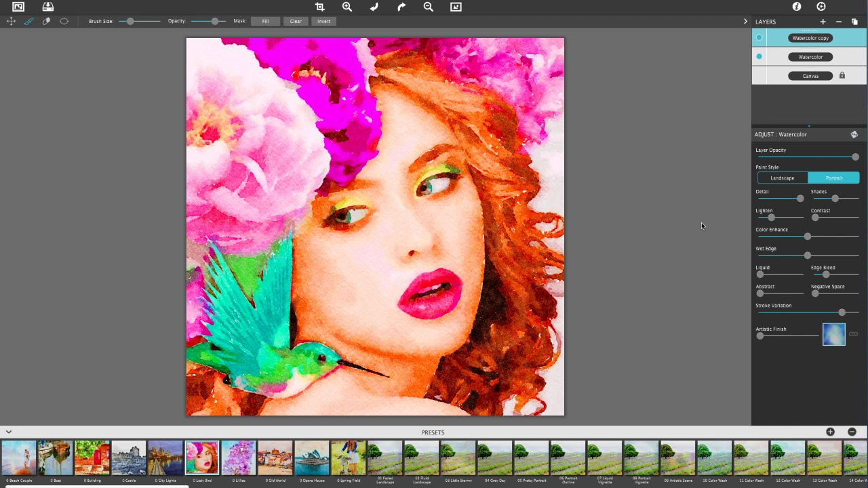Select the Crop tool in the top toolbar
This screenshot has width=868, height=488.
pos(319,7)
